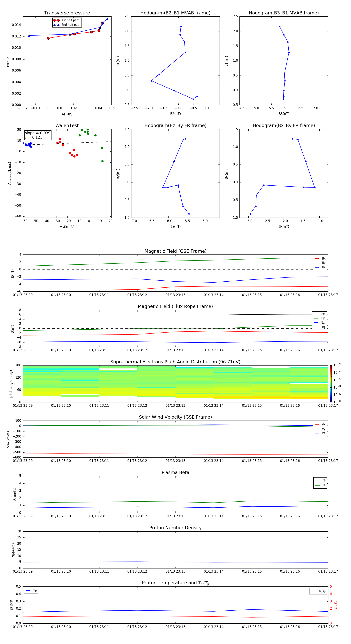Select the "βp" Plasma Beta legend entry
Viewport: 351px width, 644px height.
pos(320,480)
